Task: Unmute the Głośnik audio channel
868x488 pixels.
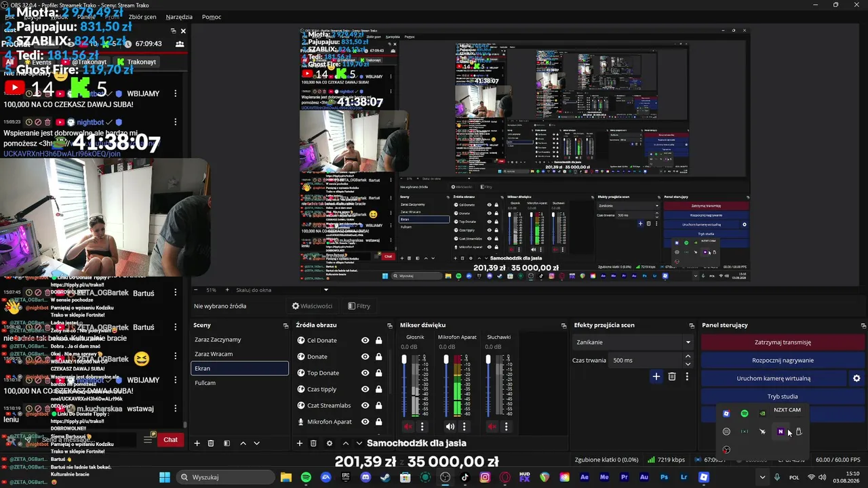Action: [x=408, y=426]
